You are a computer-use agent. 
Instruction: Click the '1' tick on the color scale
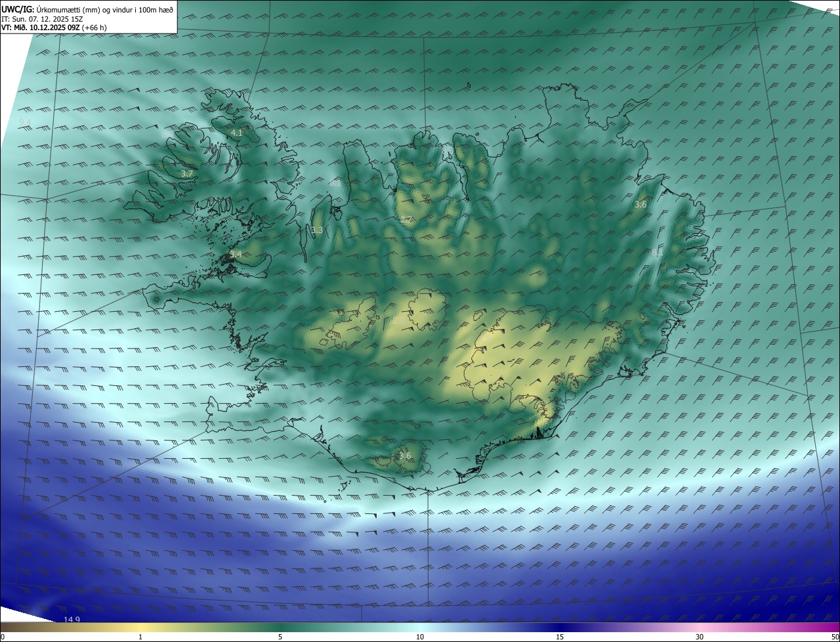(x=140, y=637)
